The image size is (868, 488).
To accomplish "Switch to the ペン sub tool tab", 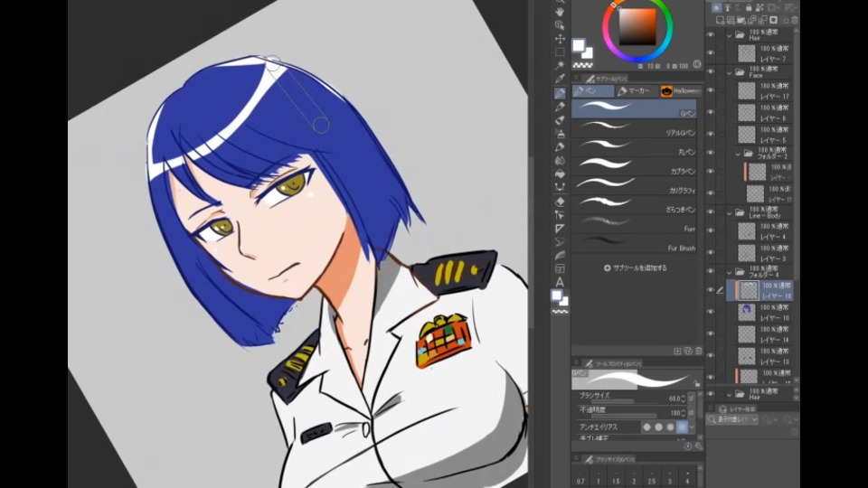I will pyautogui.click(x=593, y=90).
